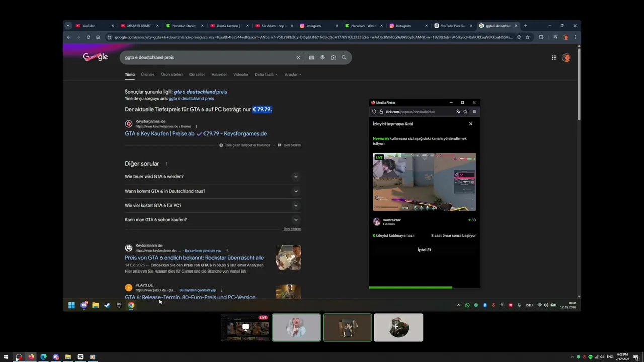The height and width of the screenshot is (362, 644).
Task: Switch to Videolar tab
Action: tap(241, 74)
